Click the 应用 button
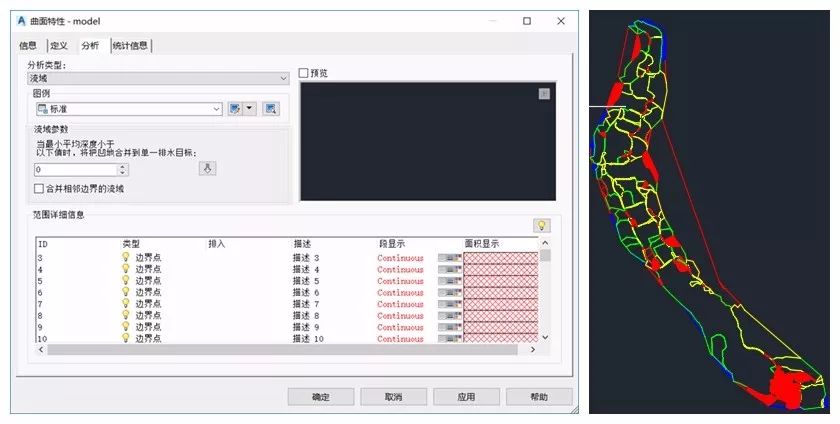Viewport: 840px width, 424px height. (x=466, y=397)
